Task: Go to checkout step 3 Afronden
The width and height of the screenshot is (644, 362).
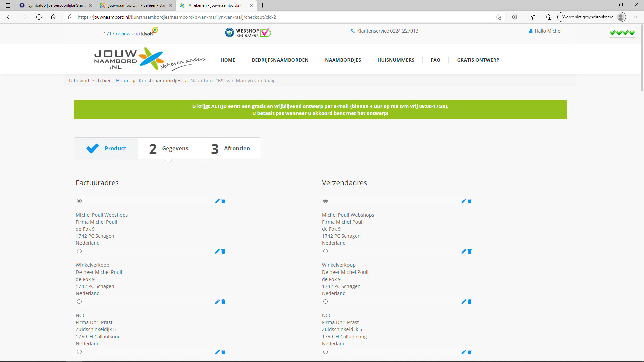Action: click(230, 148)
